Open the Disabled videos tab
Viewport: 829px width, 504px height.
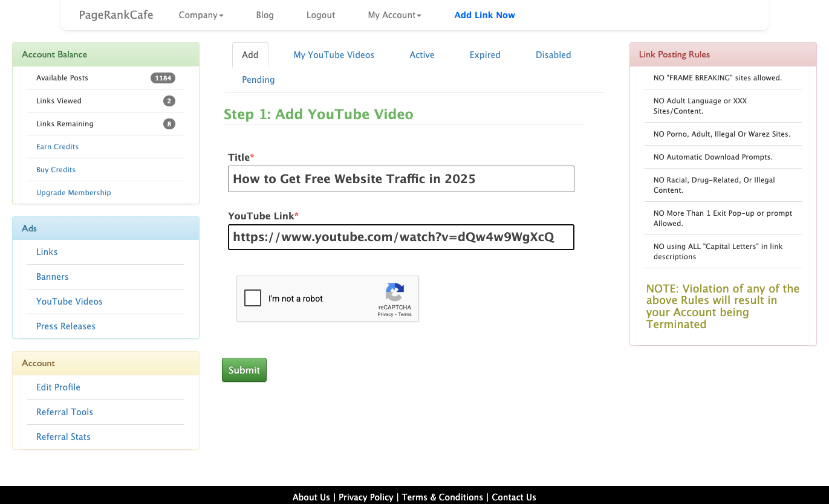(553, 54)
